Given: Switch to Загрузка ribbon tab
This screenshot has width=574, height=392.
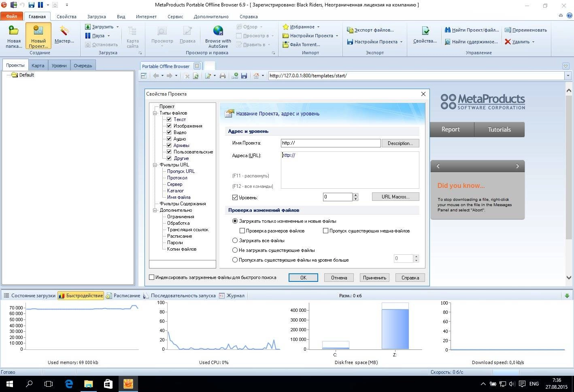Looking at the screenshot, I should (96, 17).
